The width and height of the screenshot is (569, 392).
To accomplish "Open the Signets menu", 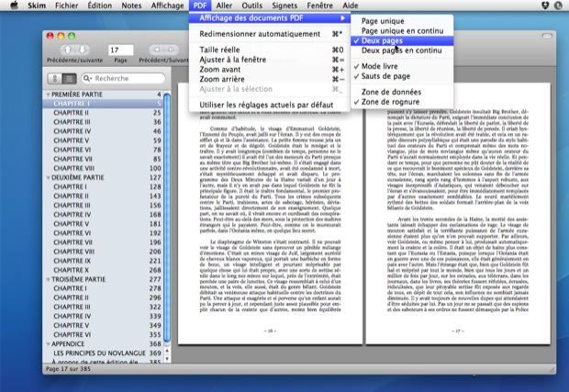I will (x=284, y=6).
